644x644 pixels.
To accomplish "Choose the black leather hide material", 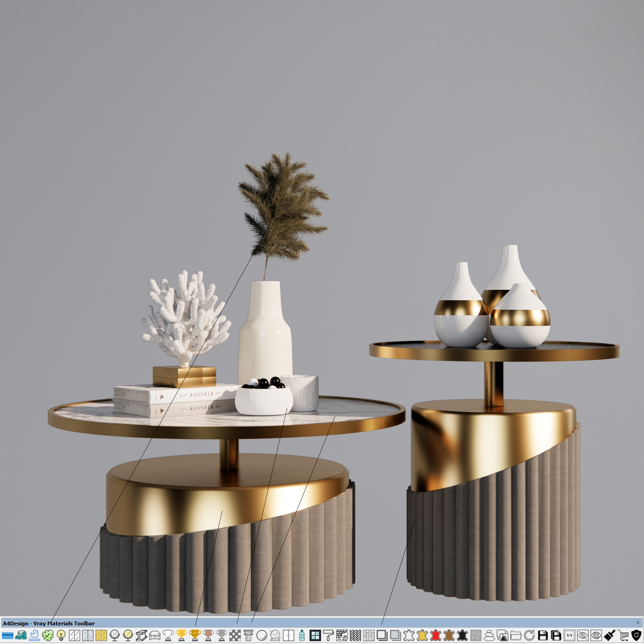I will pos(462,635).
